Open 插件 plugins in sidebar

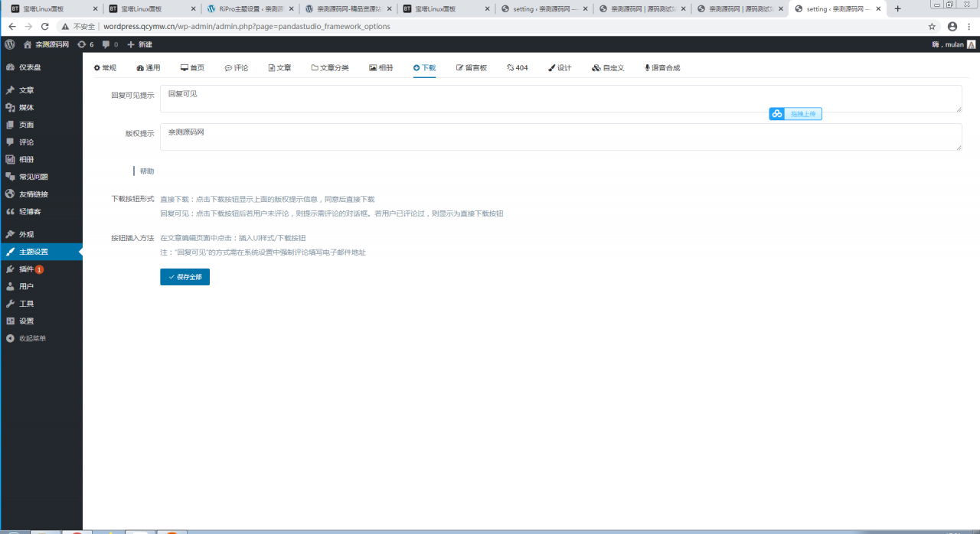pyautogui.click(x=41, y=269)
